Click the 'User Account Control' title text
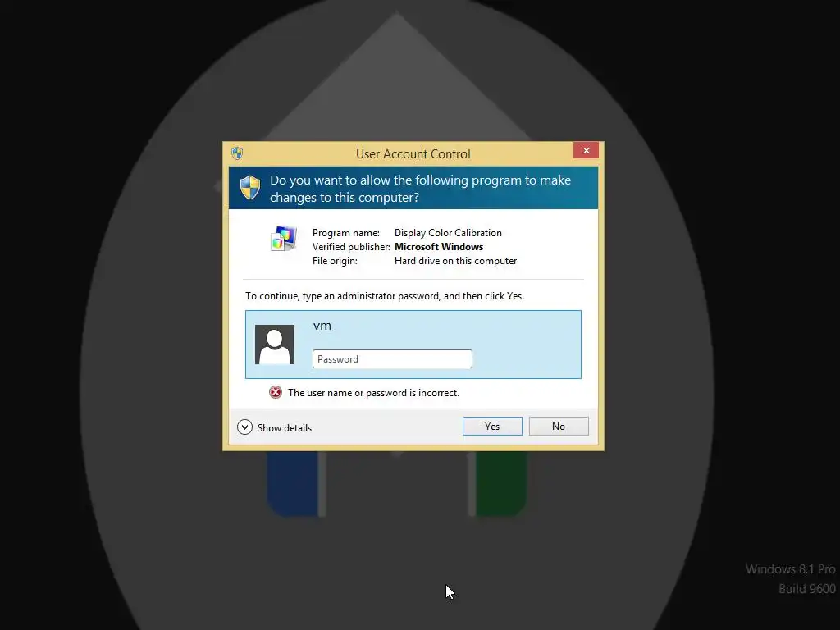Viewport: 840px width, 630px height. (413, 154)
